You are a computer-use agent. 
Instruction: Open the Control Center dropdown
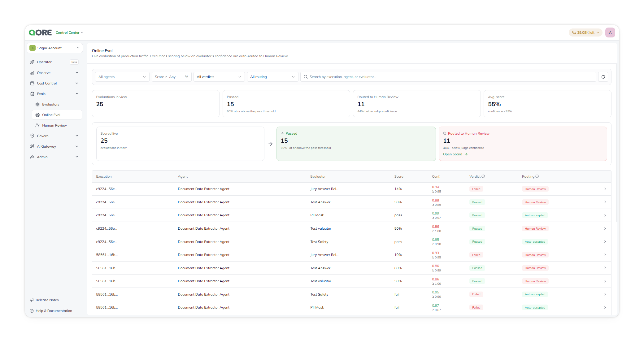pyautogui.click(x=70, y=32)
